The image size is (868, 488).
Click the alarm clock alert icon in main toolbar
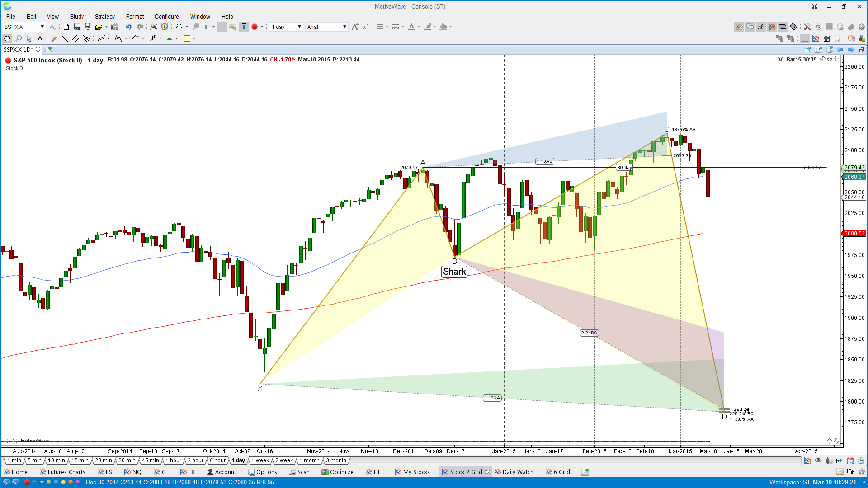click(165, 27)
